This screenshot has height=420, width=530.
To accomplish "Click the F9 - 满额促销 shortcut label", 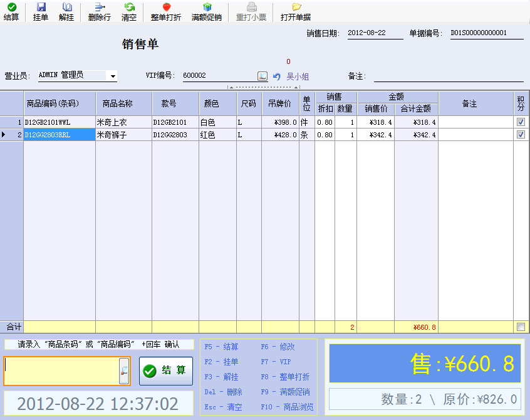I will click(x=285, y=392).
